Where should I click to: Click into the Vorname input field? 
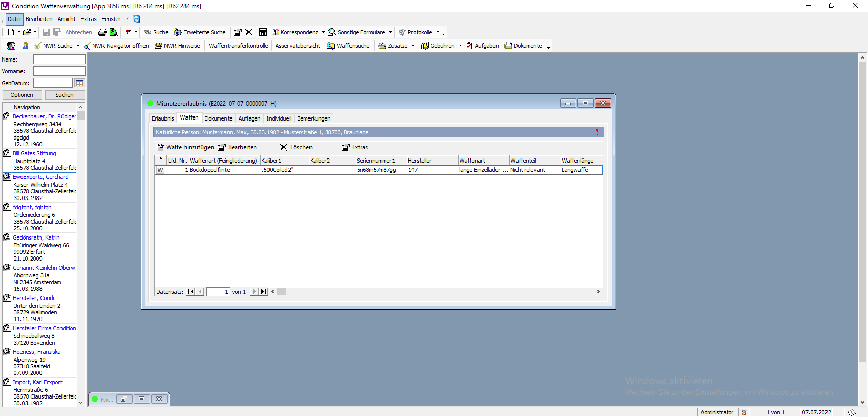coord(59,71)
